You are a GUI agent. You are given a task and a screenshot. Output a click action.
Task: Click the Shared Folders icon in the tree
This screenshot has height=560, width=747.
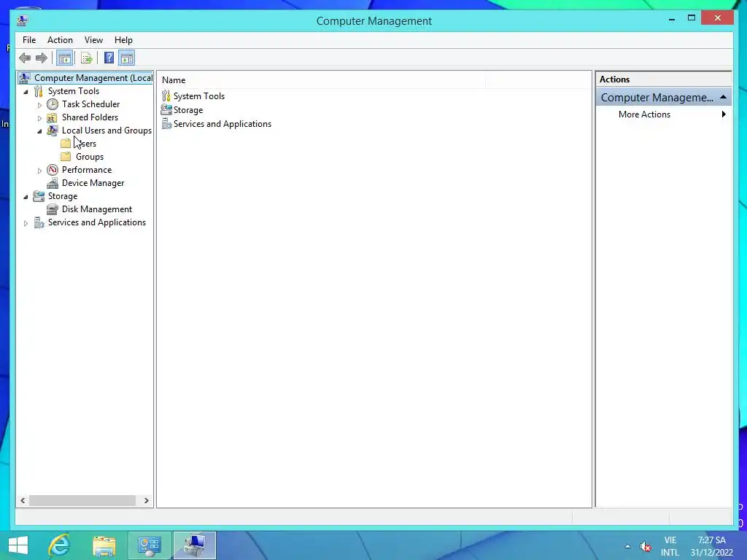pos(53,117)
